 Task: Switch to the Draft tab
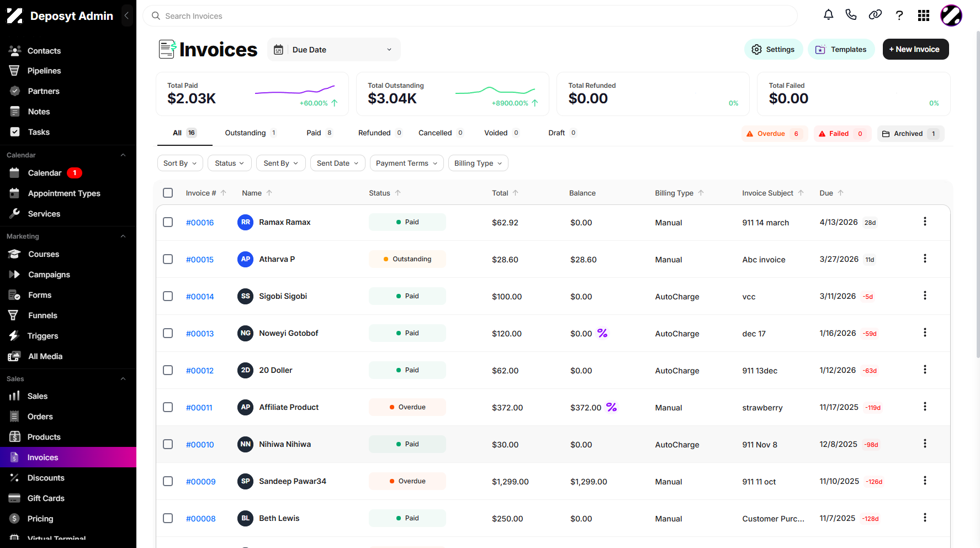562,133
